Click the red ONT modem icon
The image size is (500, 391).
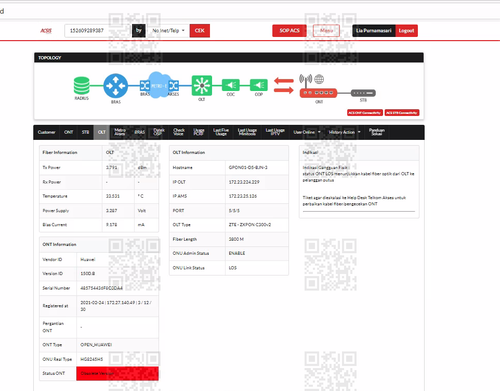pos(318,93)
